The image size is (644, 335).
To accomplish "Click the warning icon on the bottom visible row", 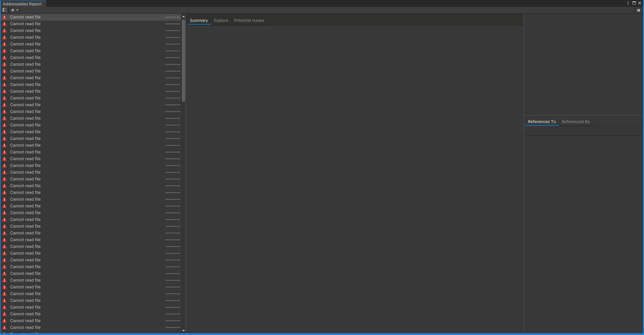I will pyautogui.click(x=5, y=327).
